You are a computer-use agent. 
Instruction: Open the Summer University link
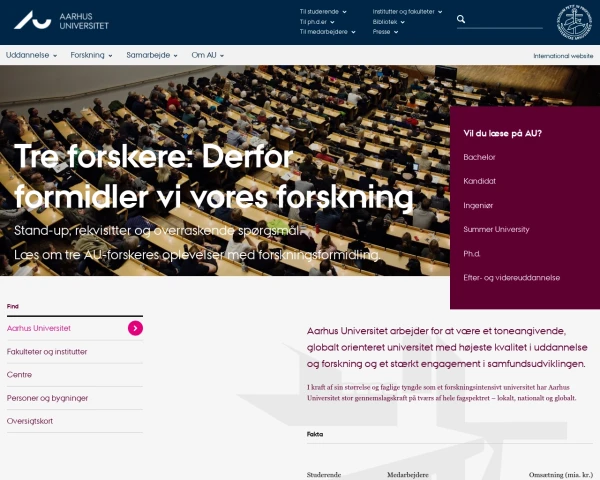(496, 229)
